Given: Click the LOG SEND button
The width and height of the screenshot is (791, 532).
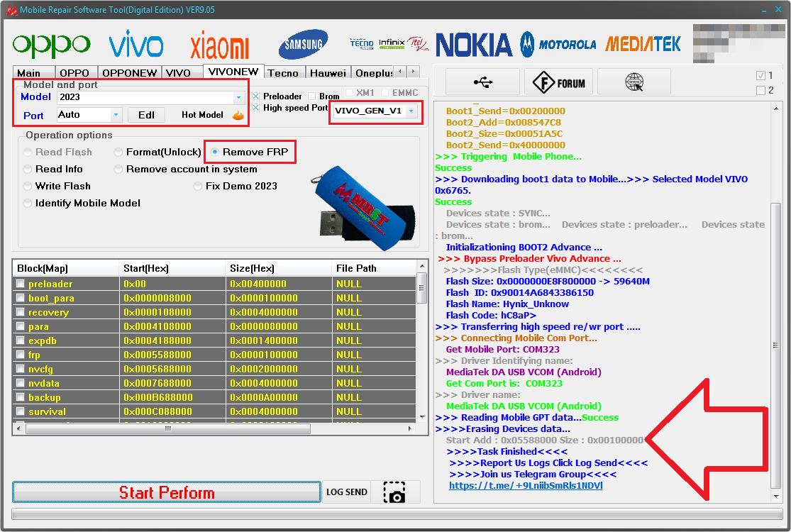Looking at the screenshot, I should pos(347,492).
